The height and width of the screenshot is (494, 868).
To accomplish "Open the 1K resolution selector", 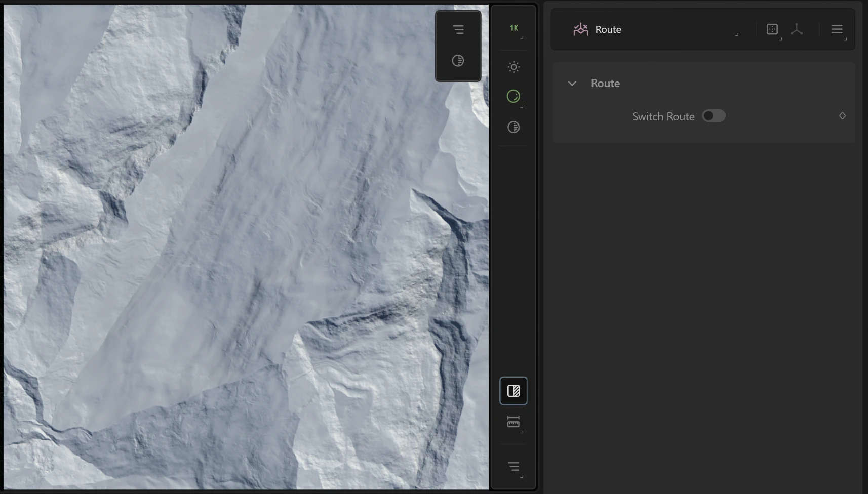I will 514,28.
